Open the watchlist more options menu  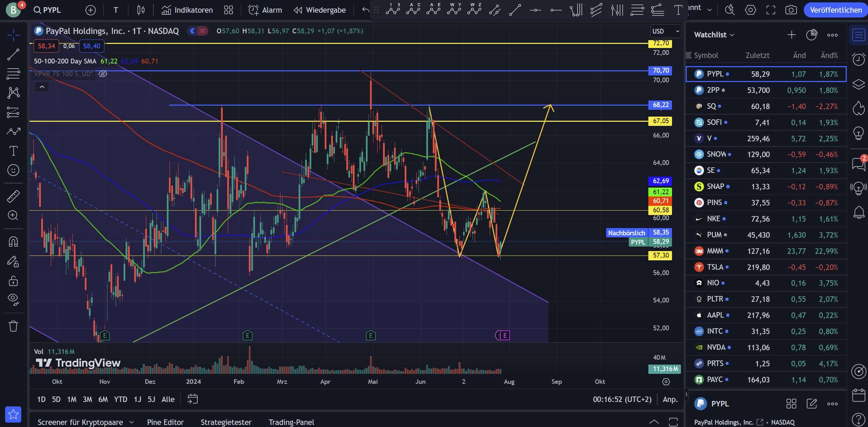coord(832,35)
